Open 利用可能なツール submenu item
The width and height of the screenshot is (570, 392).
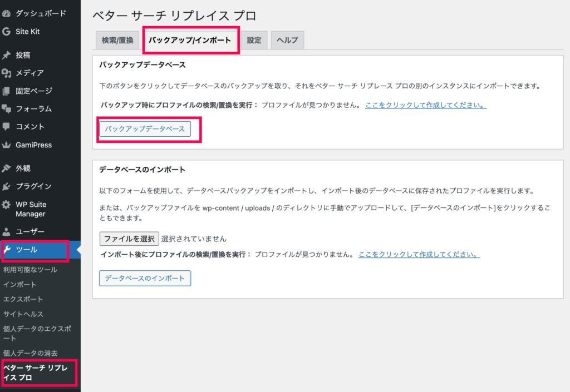tap(30, 270)
